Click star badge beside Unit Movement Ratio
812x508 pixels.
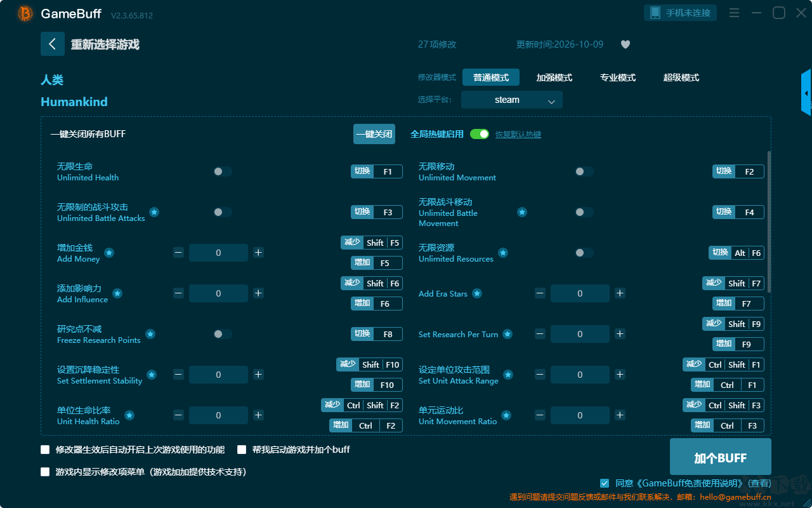(506, 415)
